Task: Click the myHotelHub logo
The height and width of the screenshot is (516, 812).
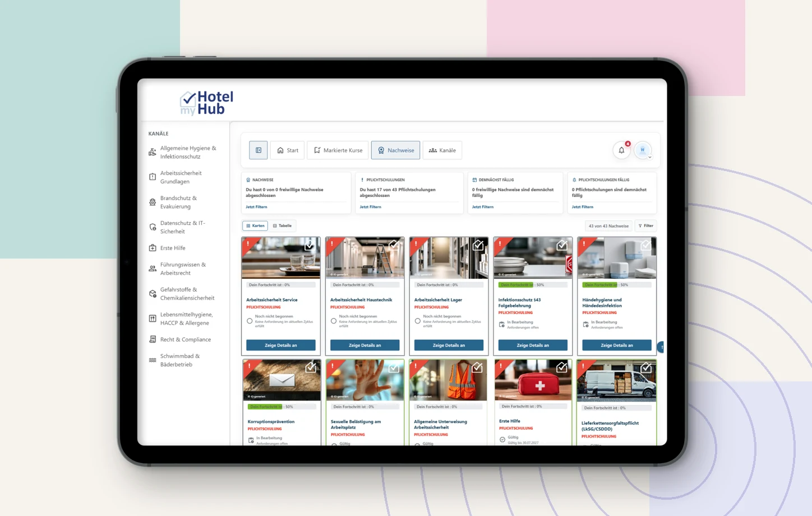Action: (x=206, y=103)
